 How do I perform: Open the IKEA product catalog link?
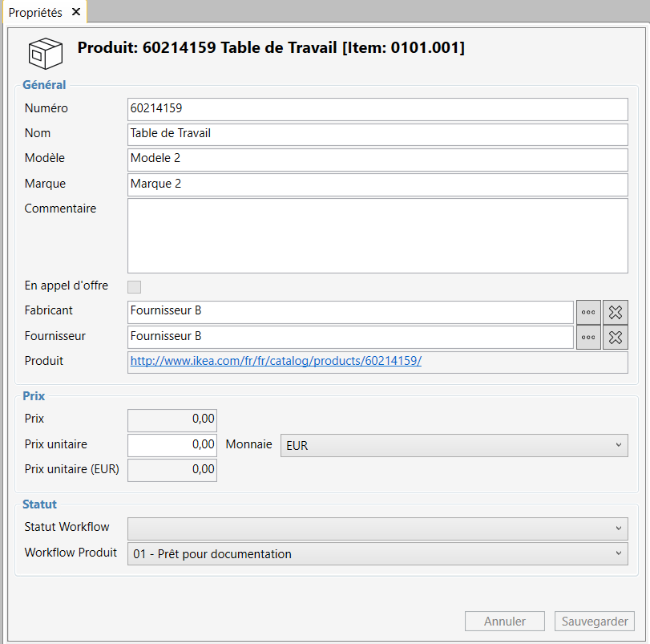[x=276, y=361]
